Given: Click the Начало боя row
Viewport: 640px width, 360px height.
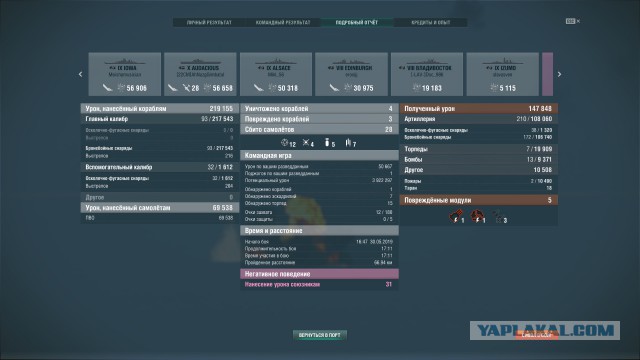Looking at the screenshot, I should [319, 242].
